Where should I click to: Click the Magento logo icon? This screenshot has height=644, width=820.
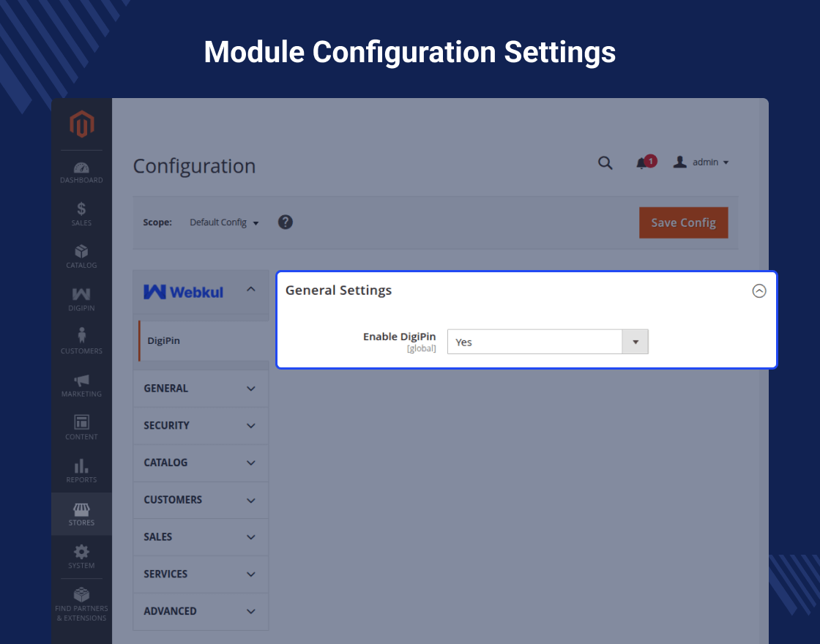pyautogui.click(x=81, y=124)
